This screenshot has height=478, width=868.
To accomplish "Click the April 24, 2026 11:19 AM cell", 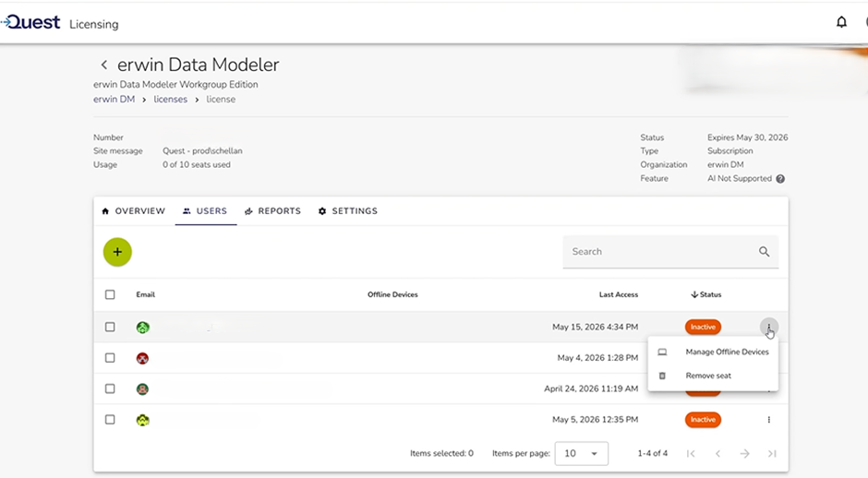I will pos(591,388).
